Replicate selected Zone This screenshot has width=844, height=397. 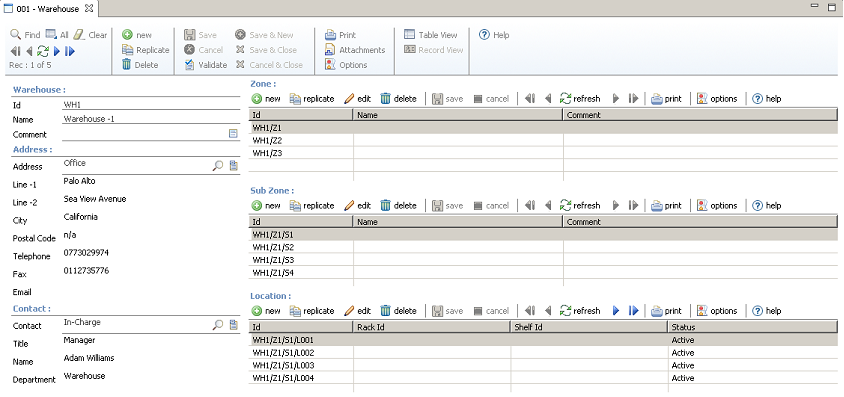tap(312, 99)
